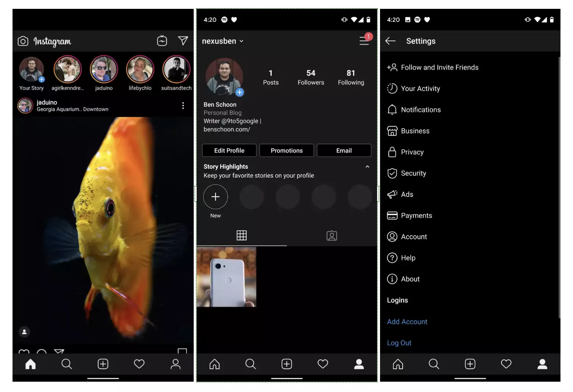Tap the @9to5google mention in bio
Screen dimensions: 573x392
240,121
